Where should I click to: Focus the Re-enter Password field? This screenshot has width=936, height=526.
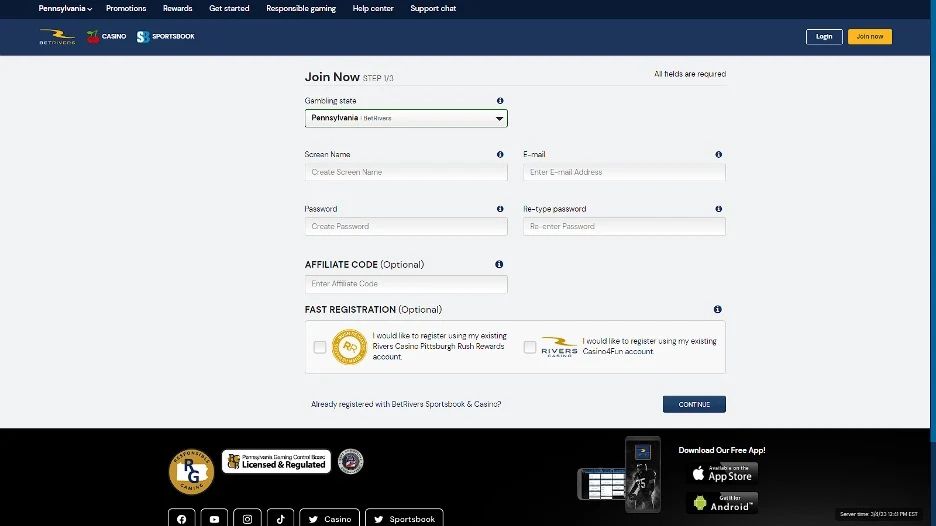(624, 226)
